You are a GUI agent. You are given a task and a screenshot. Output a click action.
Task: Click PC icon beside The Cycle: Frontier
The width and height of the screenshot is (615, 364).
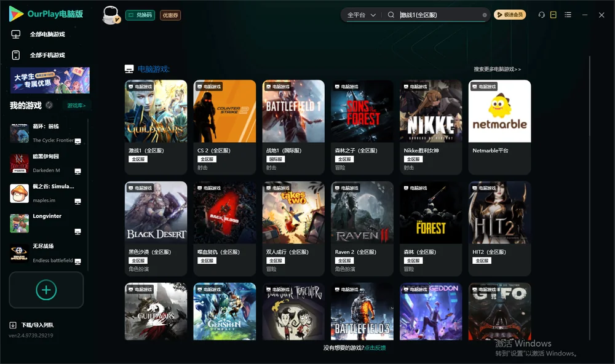[78, 141]
